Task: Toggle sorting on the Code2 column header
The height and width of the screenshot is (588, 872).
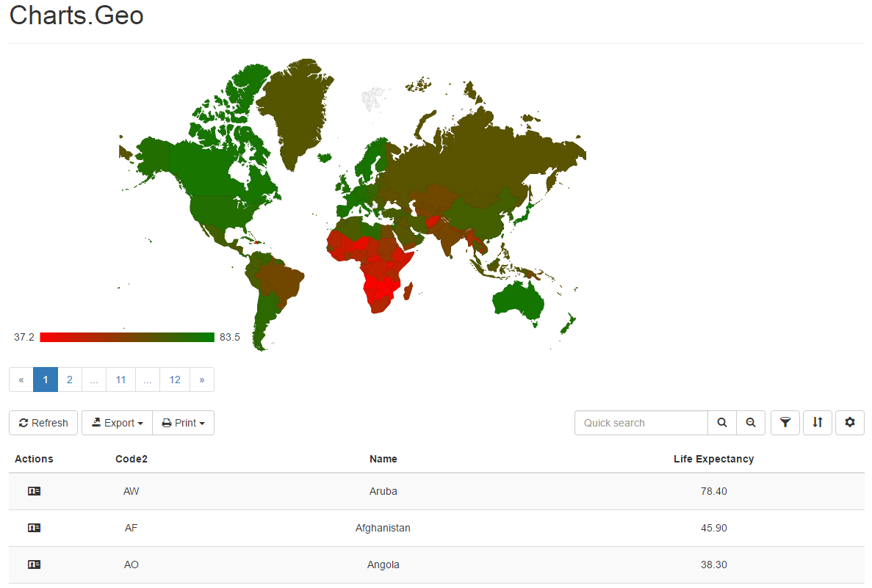Action: pos(131,459)
